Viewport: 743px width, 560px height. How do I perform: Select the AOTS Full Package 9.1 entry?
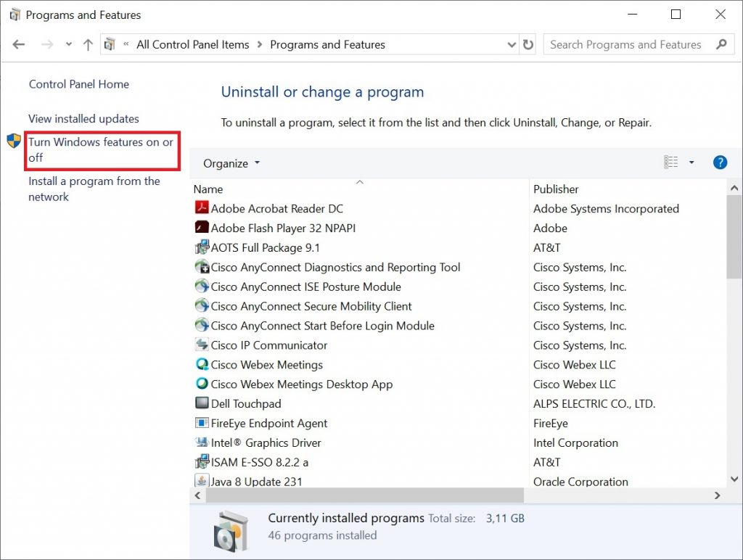[266, 247]
